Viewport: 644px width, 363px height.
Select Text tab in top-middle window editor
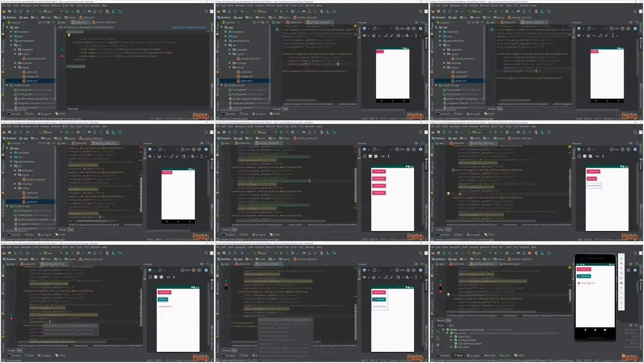click(x=285, y=109)
